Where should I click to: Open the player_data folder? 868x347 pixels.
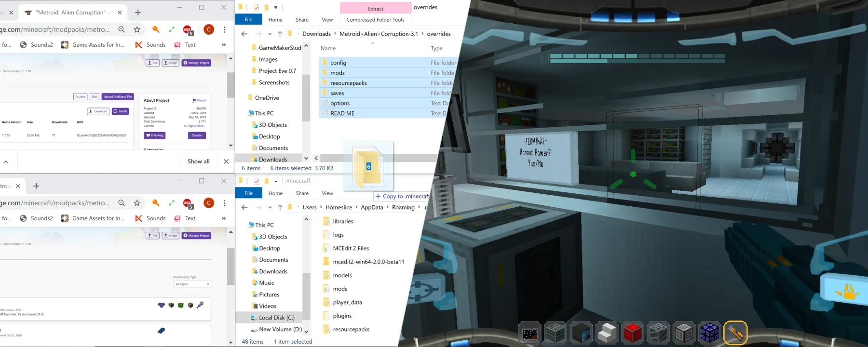click(347, 302)
